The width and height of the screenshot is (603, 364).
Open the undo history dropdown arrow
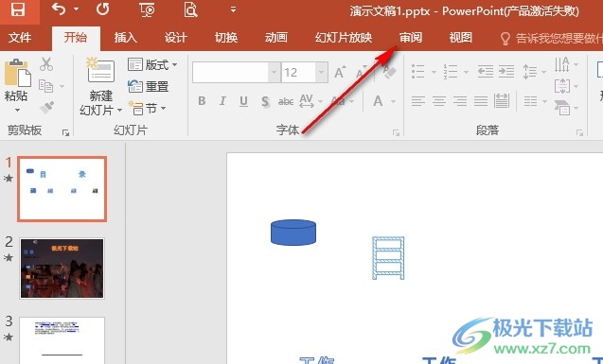click(x=76, y=9)
